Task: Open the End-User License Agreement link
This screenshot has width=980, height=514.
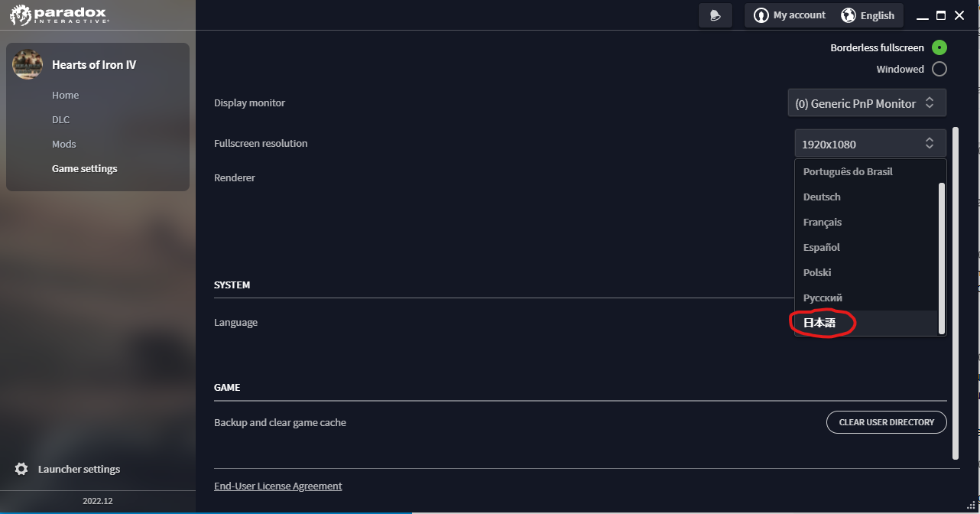Action: click(x=278, y=486)
